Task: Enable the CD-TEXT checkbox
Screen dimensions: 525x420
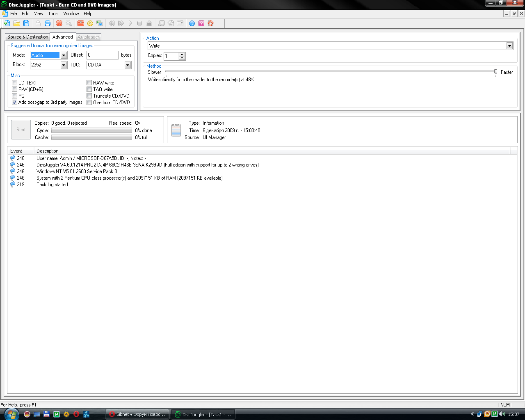Action: 15,83
